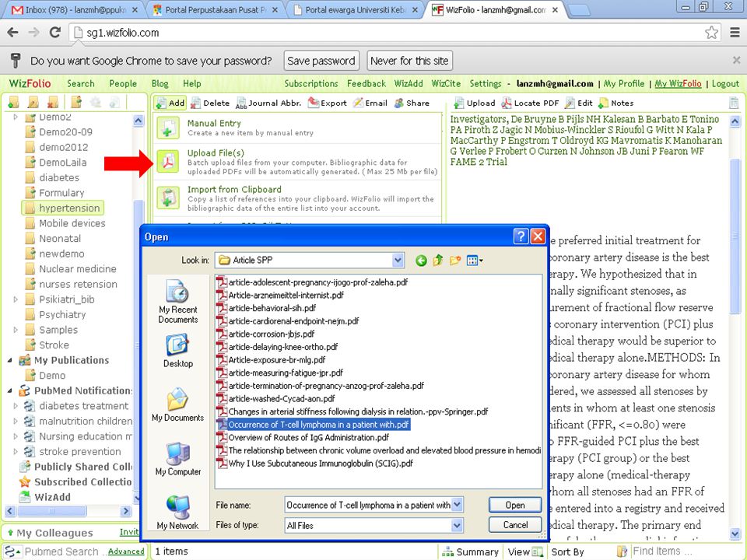The image size is (747, 560).
Task: Click the Manual Entry plus icon
Action: point(168,128)
